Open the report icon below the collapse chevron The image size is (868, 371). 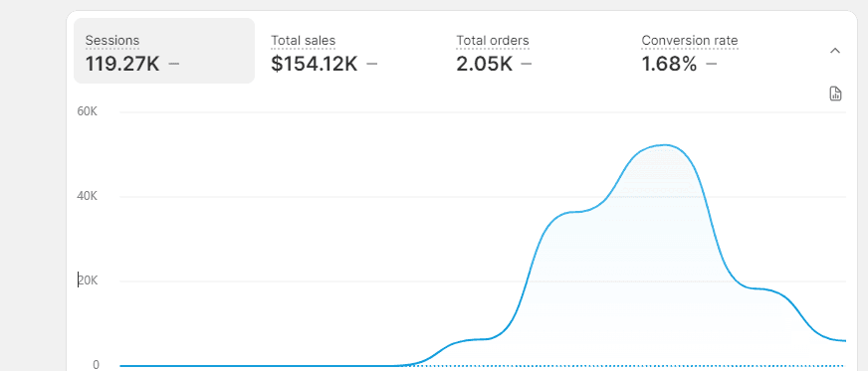point(835,93)
